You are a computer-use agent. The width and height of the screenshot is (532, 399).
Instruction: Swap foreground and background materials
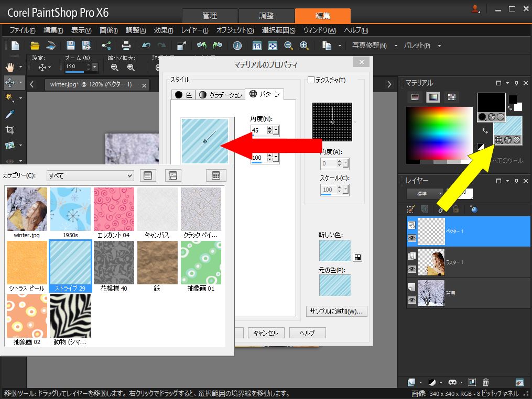pos(485,130)
